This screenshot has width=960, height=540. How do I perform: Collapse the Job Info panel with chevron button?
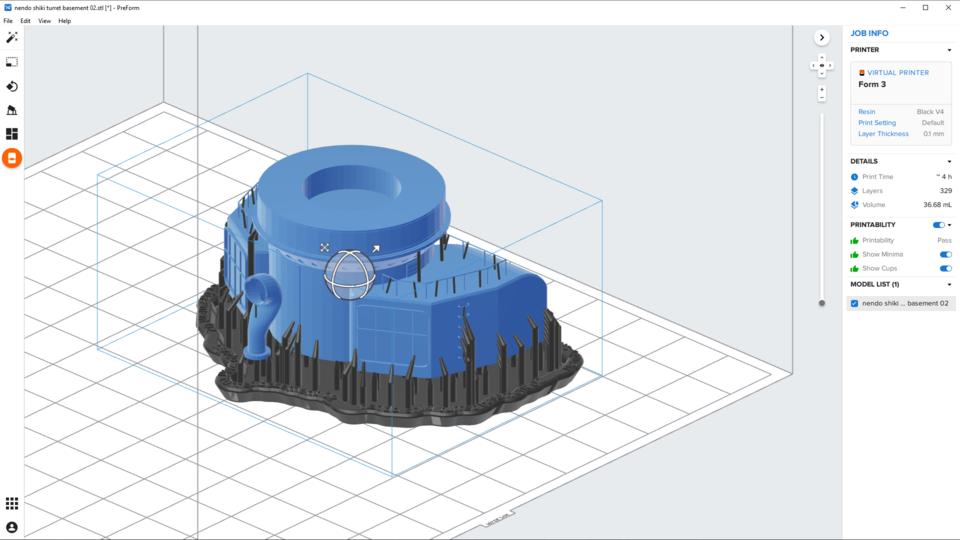[822, 37]
